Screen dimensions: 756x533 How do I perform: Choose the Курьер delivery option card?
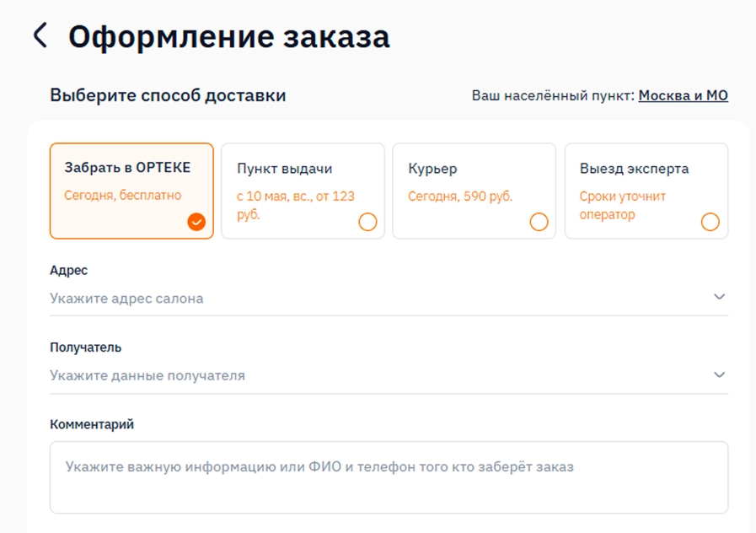474,191
